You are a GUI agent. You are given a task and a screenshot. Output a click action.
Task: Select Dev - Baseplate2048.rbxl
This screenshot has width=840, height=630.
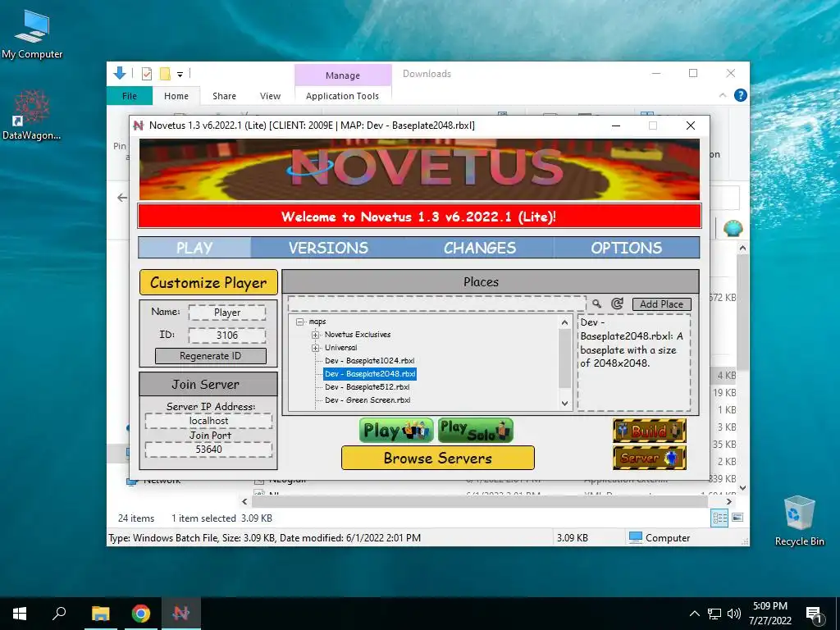pyautogui.click(x=370, y=374)
